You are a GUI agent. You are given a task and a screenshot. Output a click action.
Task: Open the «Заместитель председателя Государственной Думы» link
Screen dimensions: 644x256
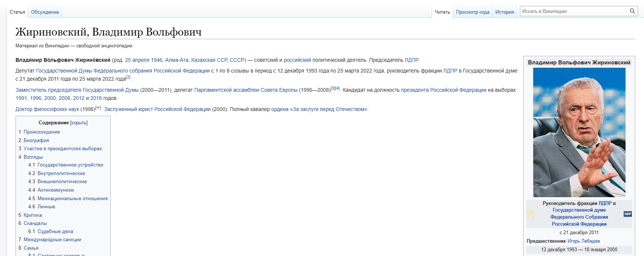[x=77, y=90]
